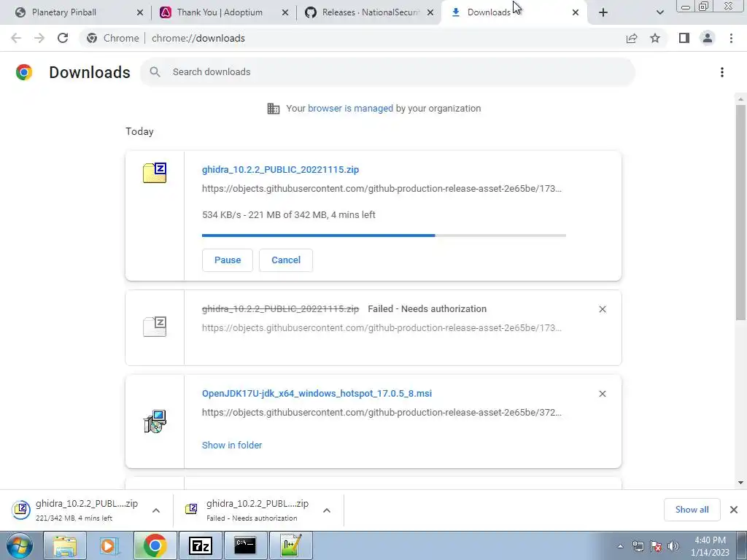Image resolution: width=747 pixels, height=560 pixels.
Task: Open the profile avatar menu
Action: coord(708,38)
